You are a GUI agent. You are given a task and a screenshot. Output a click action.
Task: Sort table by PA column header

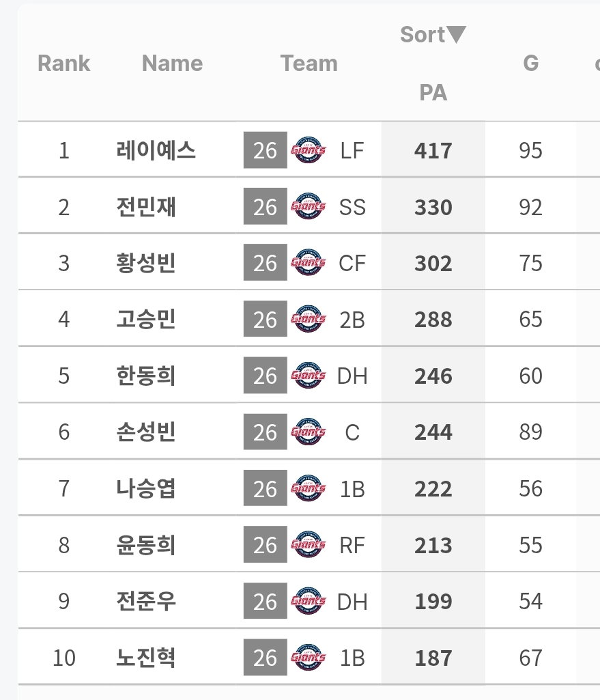coord(433,92)
